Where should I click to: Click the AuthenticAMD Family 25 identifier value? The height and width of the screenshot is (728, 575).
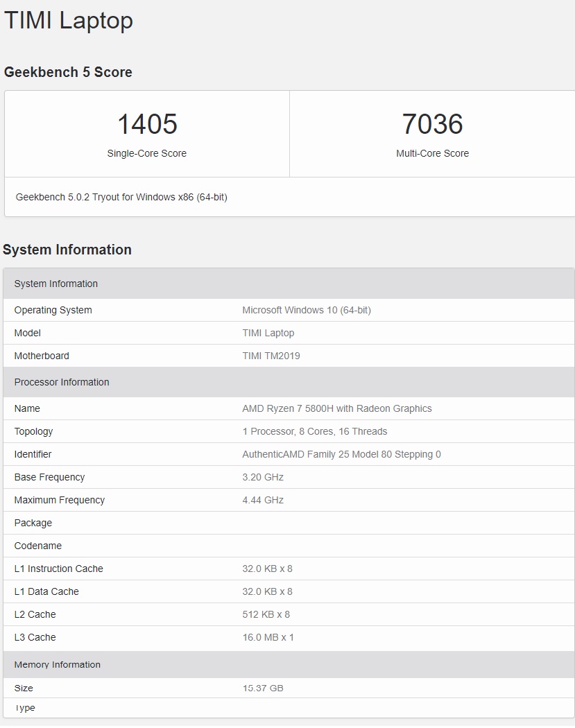click(x=341, y=454)
